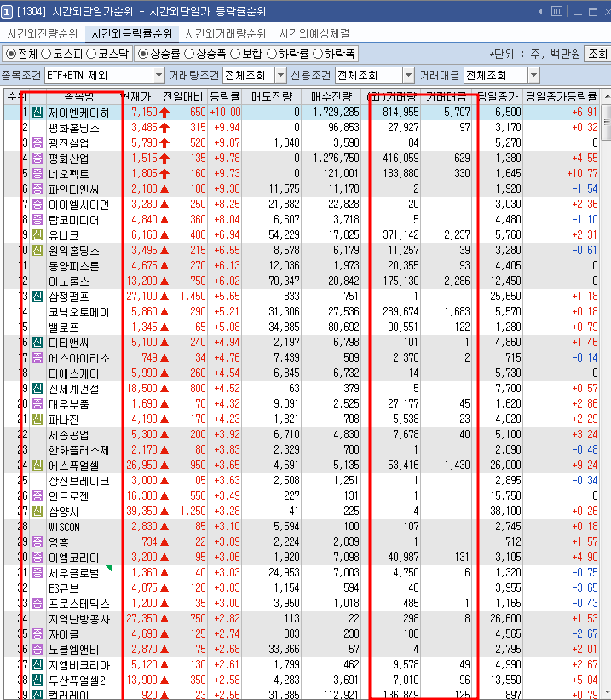Viewport: 611px width, 700px height.
Task: Click the 신 badge next to 신세계건설
Action: tap(37, 388)
